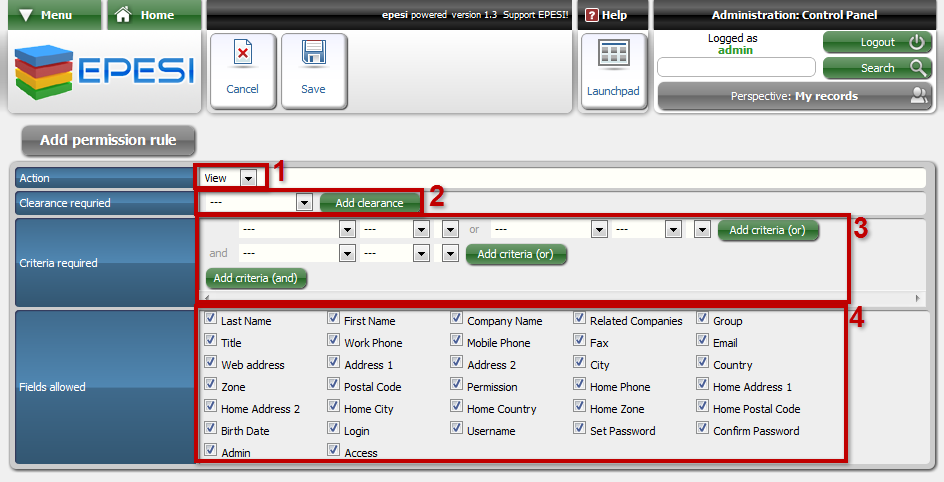Screen dimensions: 944x482
Task: Toggle the Home City checkbox
Action: [x=334, y=406]
